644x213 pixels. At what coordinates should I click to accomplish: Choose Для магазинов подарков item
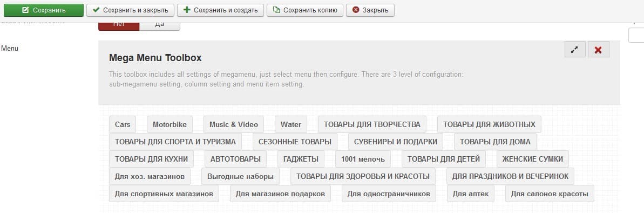click(x=280, y=194)
